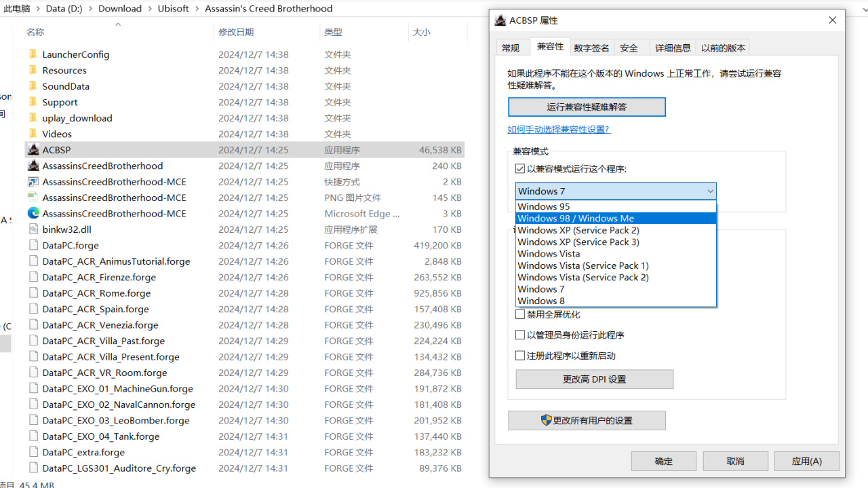Open 如何手动选择兼容性设置 link

[x=559, y=129]
